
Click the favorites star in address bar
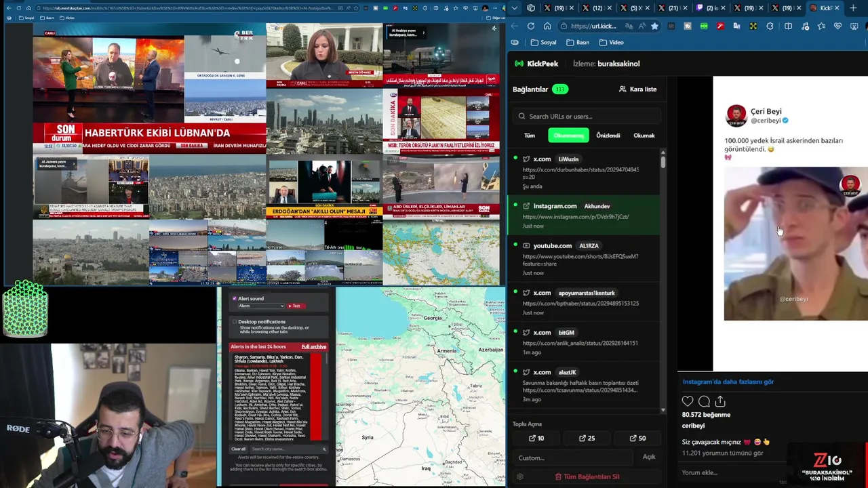pos(654,26)
